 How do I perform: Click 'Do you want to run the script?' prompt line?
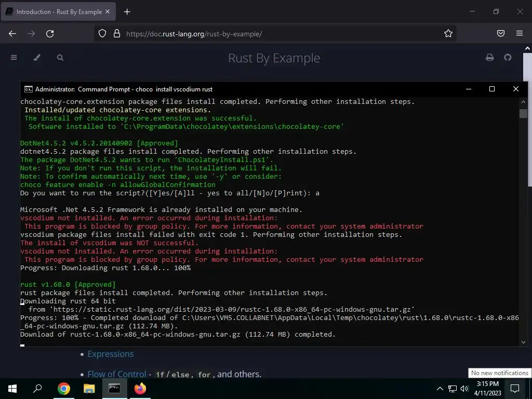tap(170, 193)
